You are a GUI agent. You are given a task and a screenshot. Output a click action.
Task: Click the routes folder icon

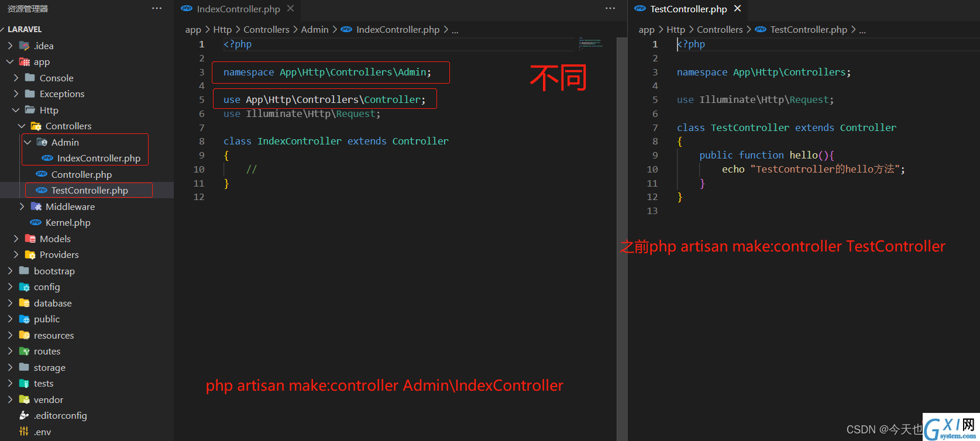tap(24, 351)
